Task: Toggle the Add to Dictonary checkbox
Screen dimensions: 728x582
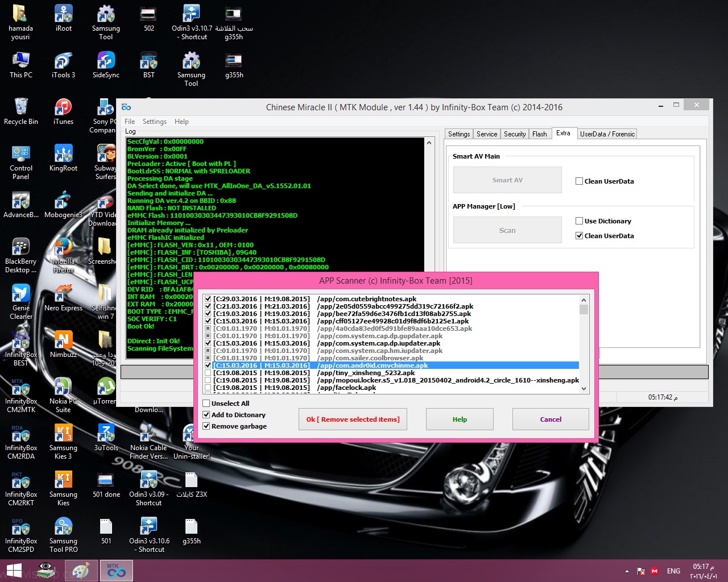Action: [x=206, y=415]
